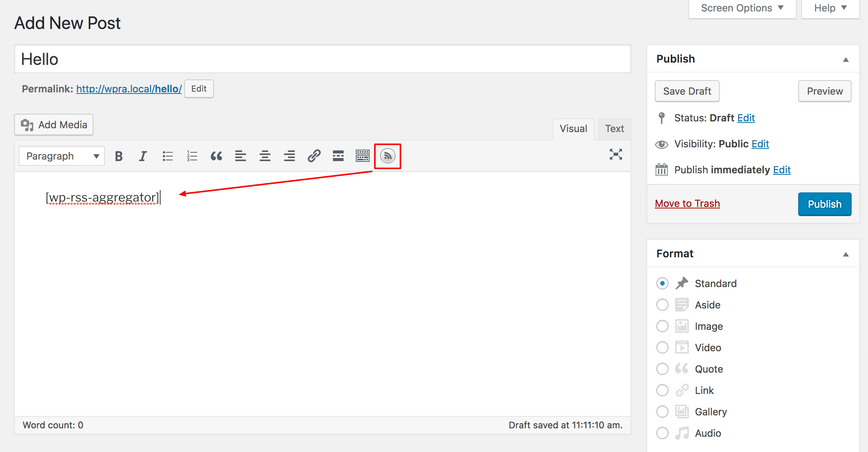Choose the Quote post format

[x=662, y=369]
